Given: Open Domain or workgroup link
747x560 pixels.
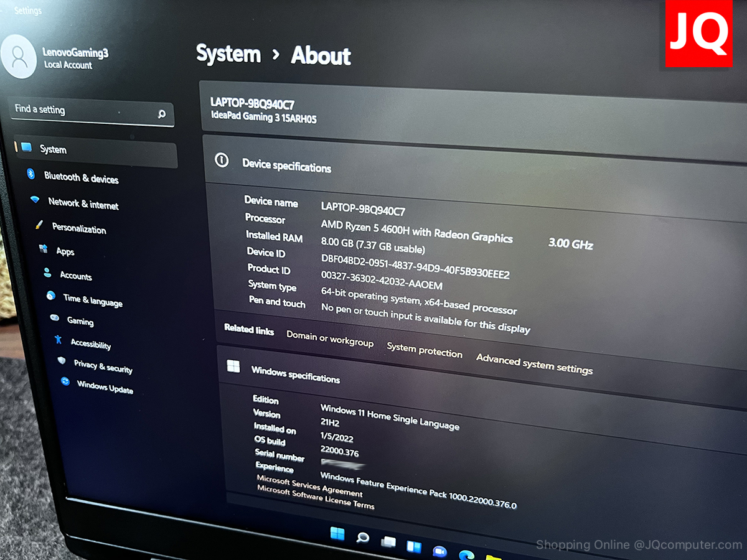Looking at the screenshot, I should (x=330, y=339).
